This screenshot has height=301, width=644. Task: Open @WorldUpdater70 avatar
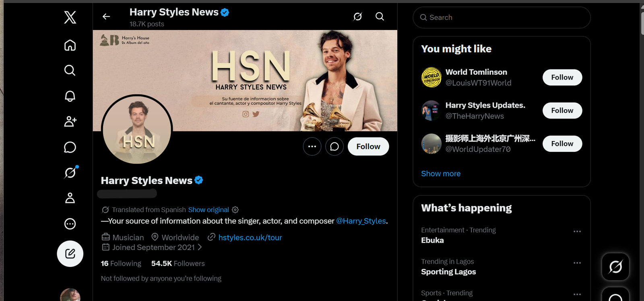click(431, 143)
